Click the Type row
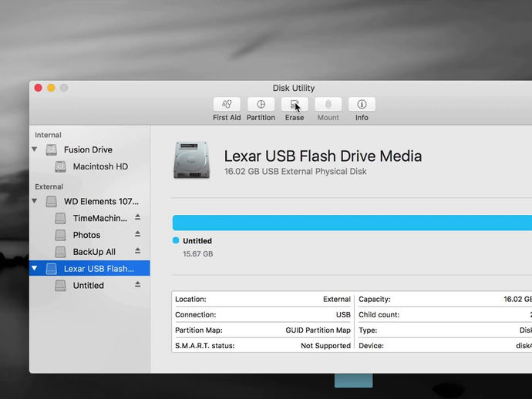This screenshot has height=399, width=532. pos(445,330)
